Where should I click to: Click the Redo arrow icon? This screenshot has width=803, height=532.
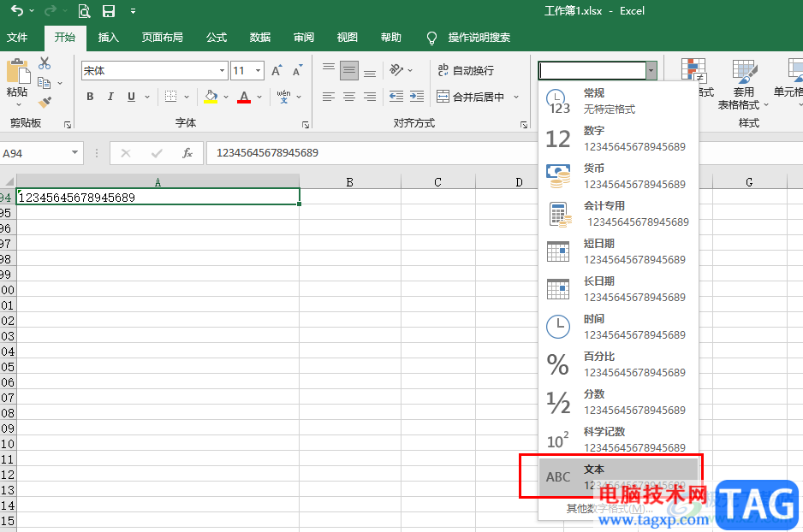coord(51,11)
